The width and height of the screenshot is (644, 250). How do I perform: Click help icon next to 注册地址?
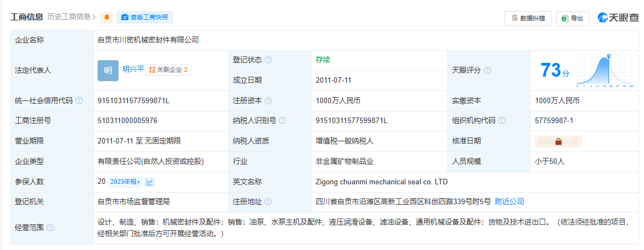[x=268, y=202]
